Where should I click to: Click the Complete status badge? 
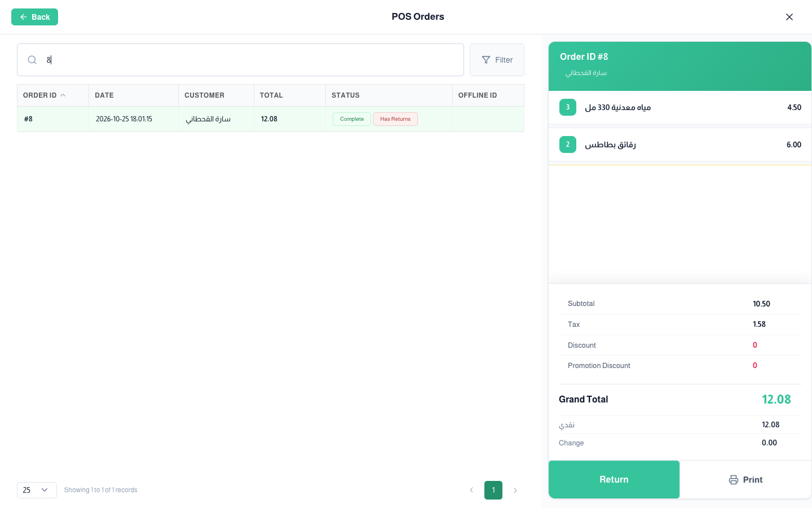pos(352,119)
